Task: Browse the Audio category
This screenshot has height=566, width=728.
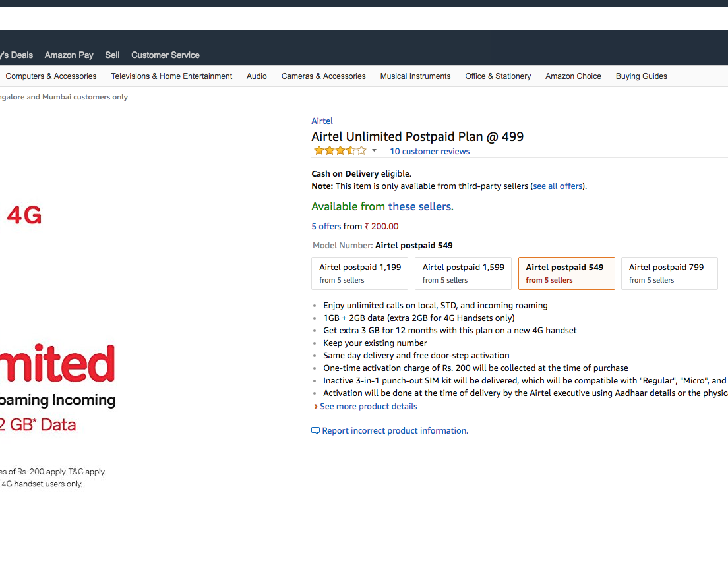Action: [x=257, y=76]
